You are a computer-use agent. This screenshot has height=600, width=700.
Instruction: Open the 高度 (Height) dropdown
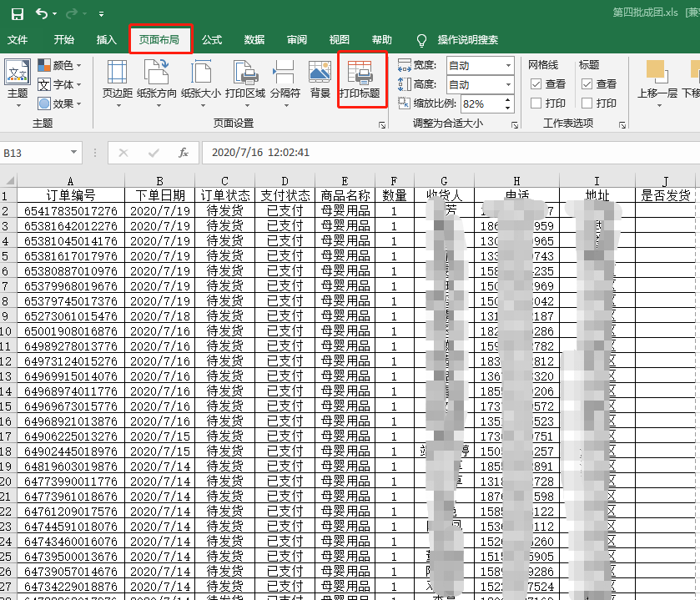[x=509, y=84]
